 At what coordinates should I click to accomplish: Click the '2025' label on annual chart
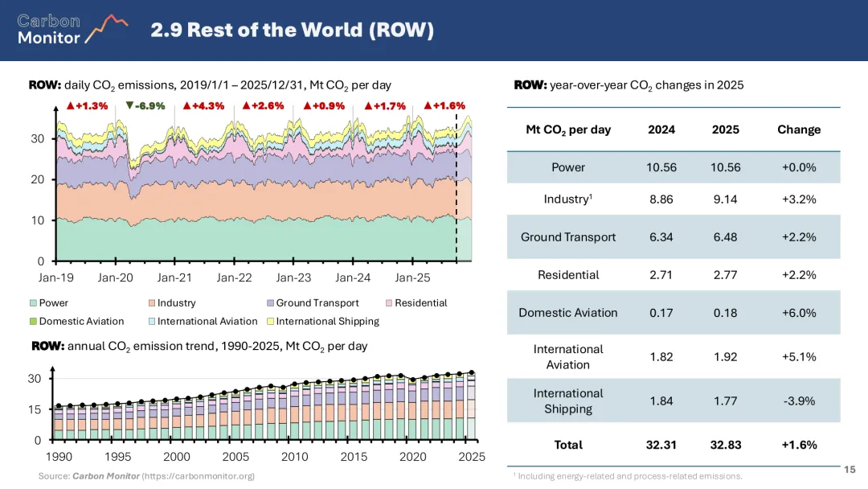[x=472, y=457]
